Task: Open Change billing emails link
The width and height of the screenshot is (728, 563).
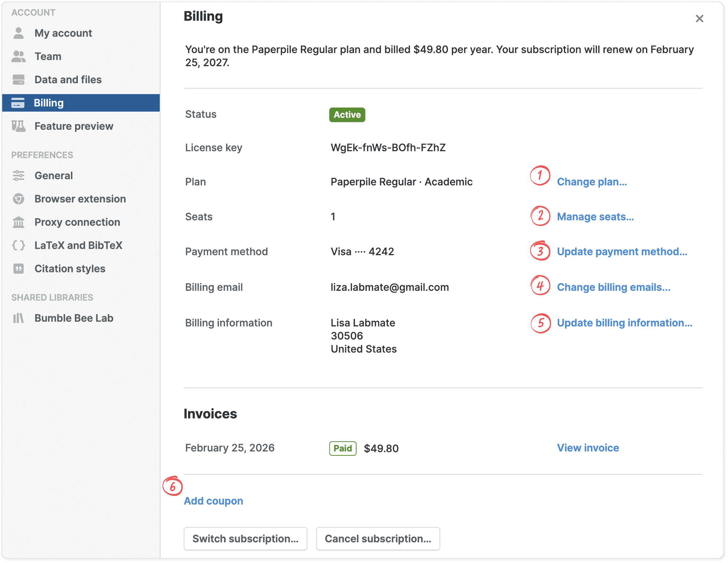Action: pos(613,287)
